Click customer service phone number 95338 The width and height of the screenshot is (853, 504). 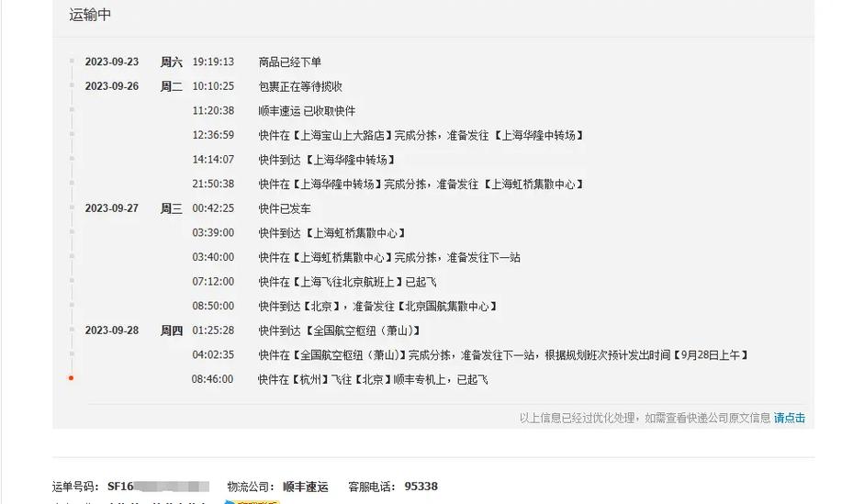(421, 487)
